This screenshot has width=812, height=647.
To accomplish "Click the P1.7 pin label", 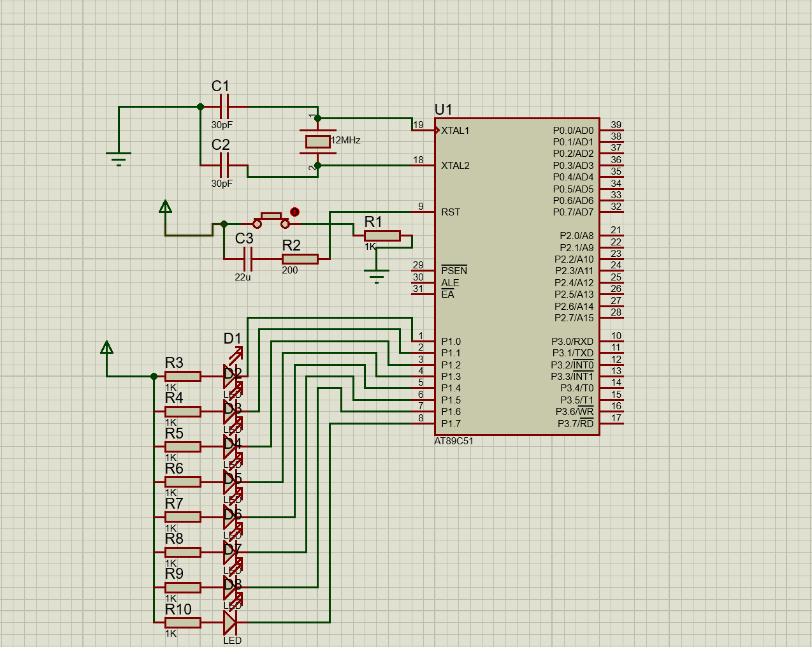I will coord(451,424).
